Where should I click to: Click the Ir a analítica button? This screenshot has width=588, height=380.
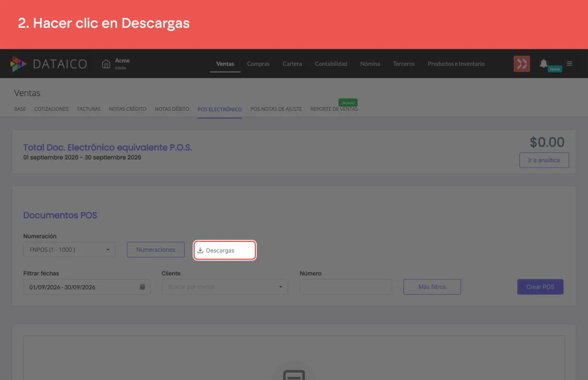click(544, 160)
